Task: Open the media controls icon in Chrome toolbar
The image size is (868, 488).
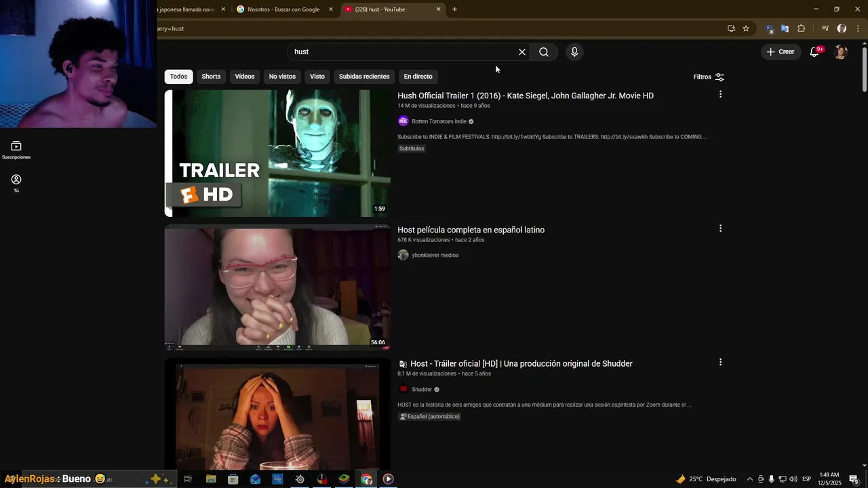Action: coord(825,28)
